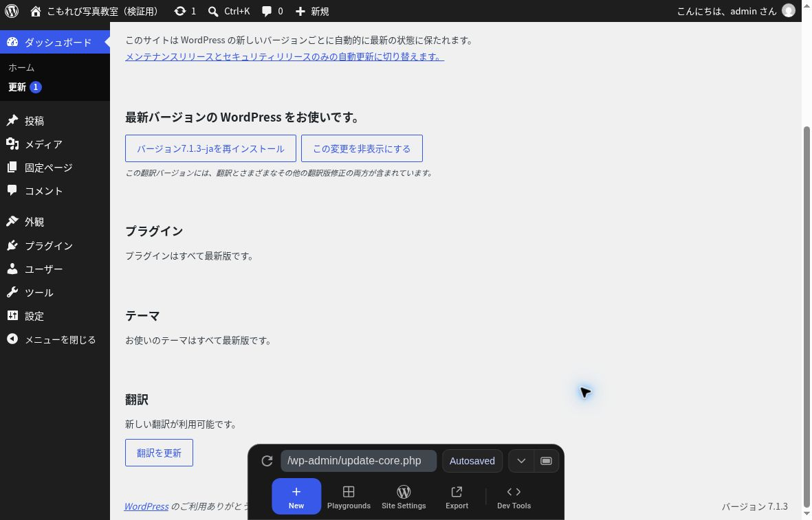Click the ダッシュボード palette icon
Viewport: 812px width, 520px height.
[x=12, y=42]
